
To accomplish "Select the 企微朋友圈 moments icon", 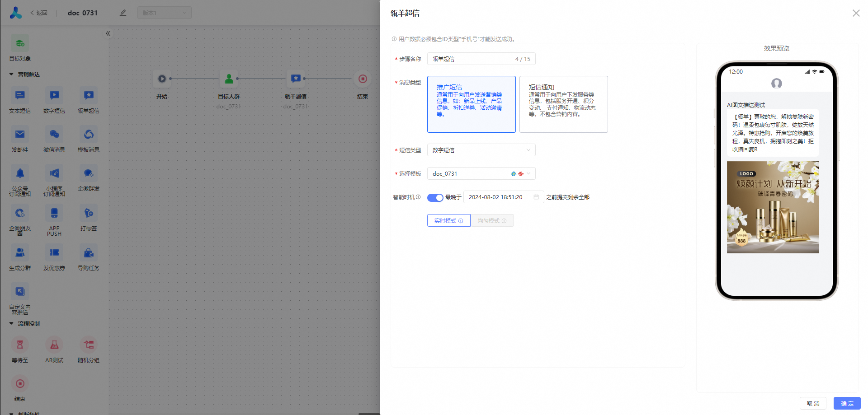I will (x=20, y=213).
